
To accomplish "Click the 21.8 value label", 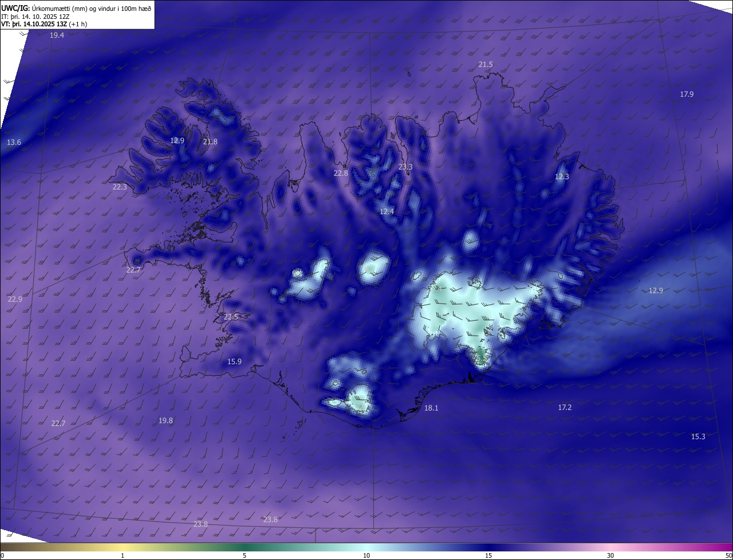I will pos(210,141).
